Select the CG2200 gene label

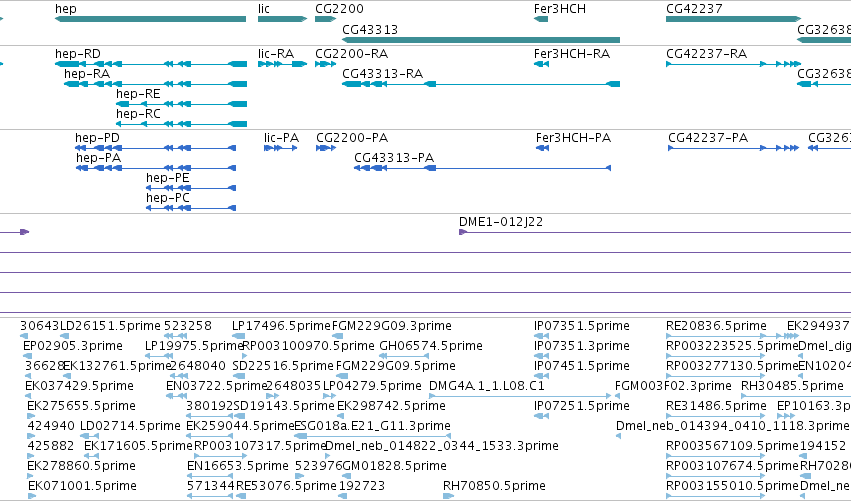tap(339, 9)
